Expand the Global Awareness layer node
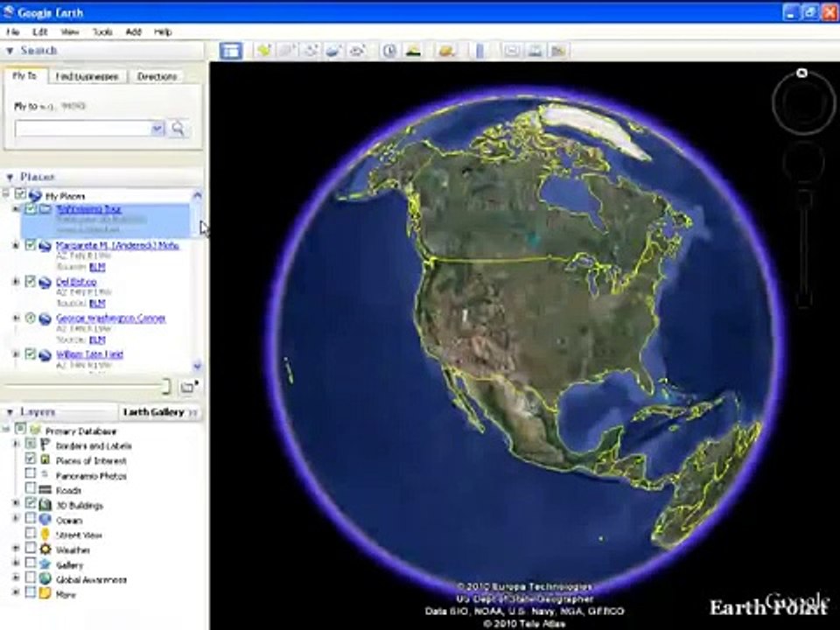 click(16, 578)
